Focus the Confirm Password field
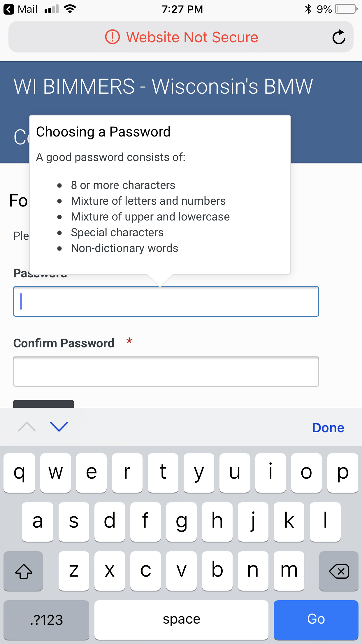This screenshot has width=362, height=644. (166, 371)
